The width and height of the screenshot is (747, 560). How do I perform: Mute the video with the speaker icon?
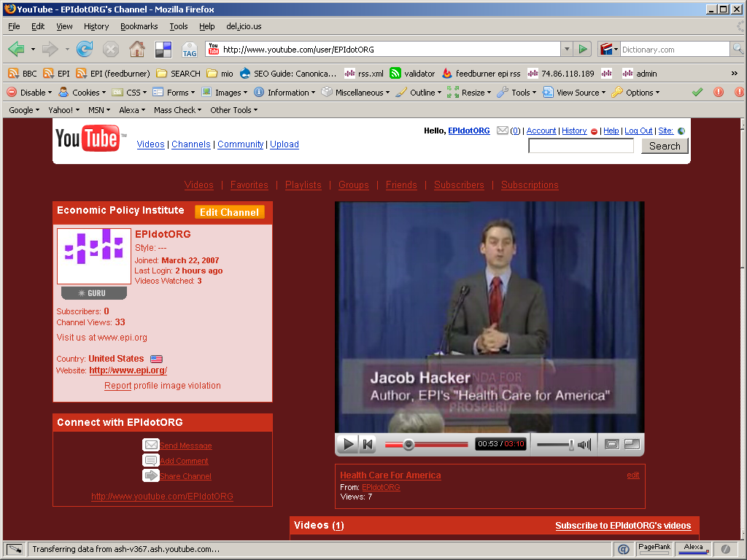584,445
